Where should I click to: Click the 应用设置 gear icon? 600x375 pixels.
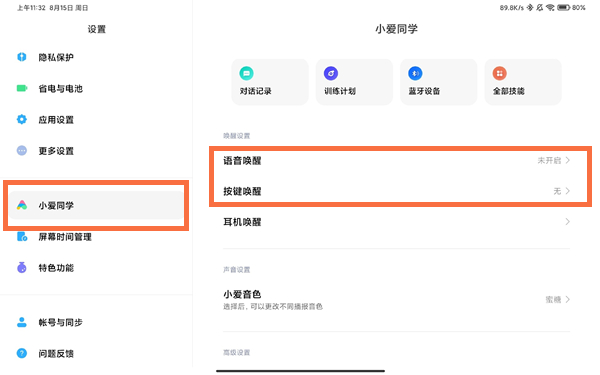point(22,119)
